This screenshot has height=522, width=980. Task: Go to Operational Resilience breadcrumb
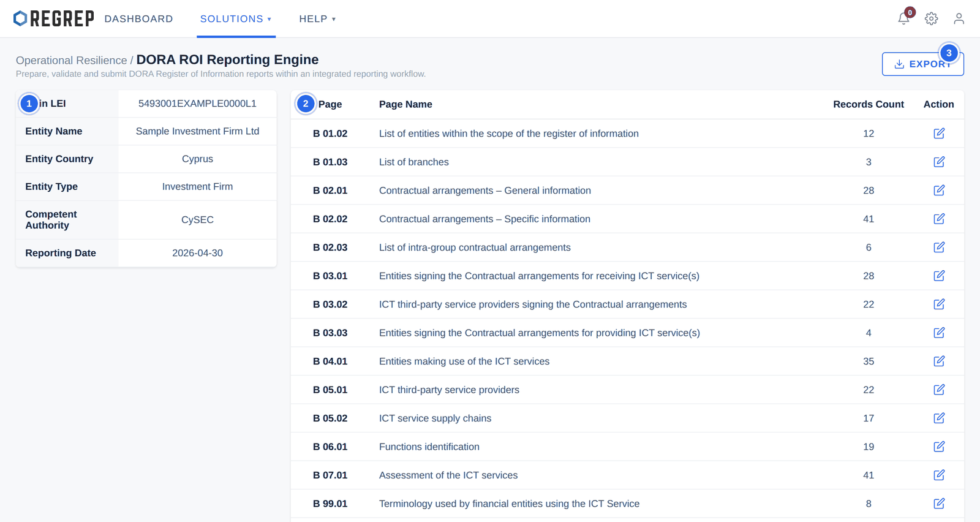click(71, 60)
